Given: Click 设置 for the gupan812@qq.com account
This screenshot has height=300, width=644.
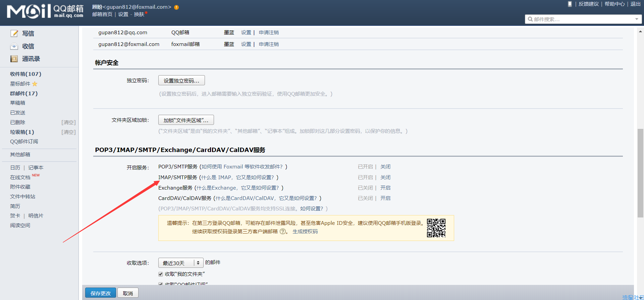Looking at the screenshot, I should pyautogui.click(x=246, y=33).
